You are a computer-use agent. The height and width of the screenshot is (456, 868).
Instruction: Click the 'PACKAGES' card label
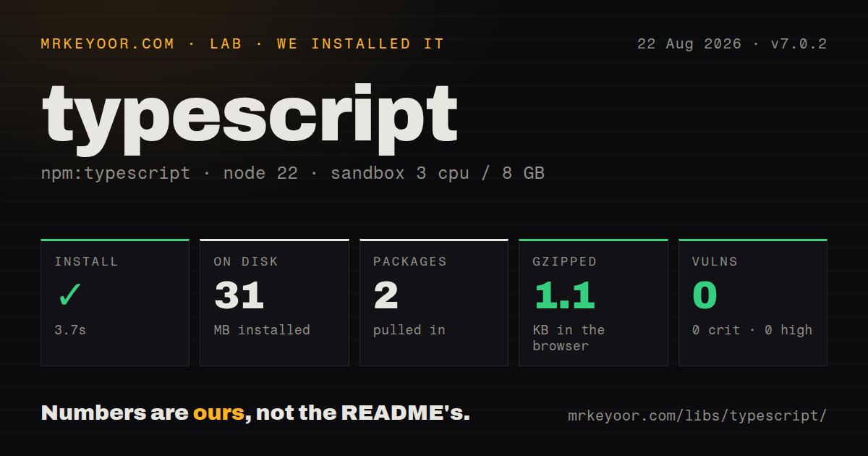click(x=410, y=262)
